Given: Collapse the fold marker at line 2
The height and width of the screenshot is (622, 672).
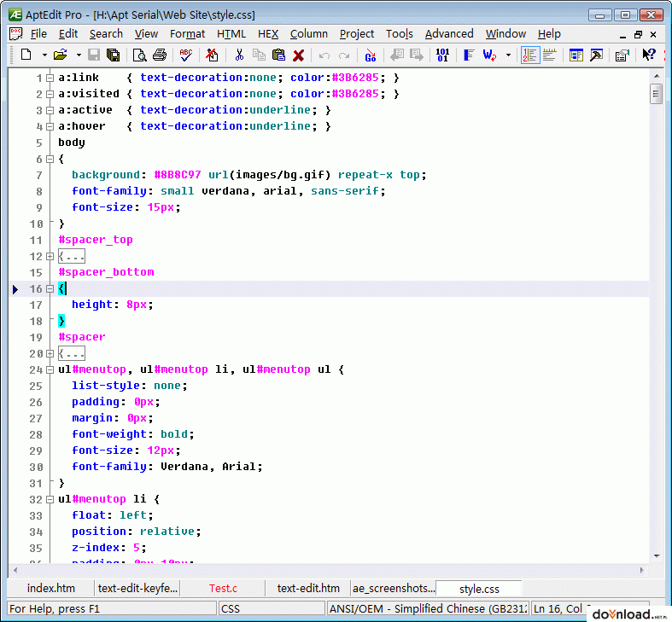Looking at the screenshot, I should [50, 94].
